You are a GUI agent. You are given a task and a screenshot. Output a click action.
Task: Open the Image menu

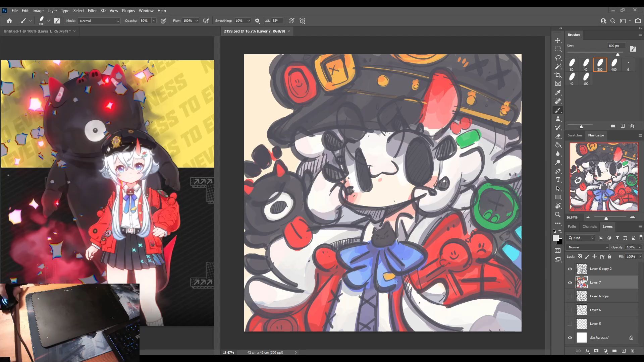(38, 11)
